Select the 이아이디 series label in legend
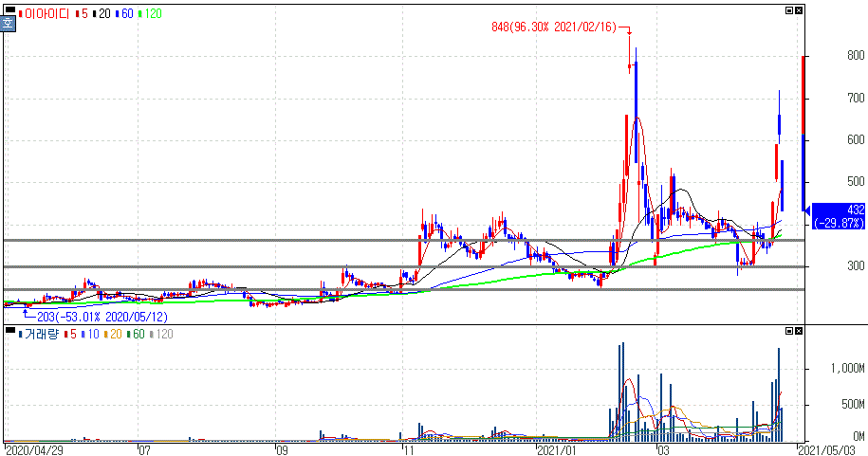The image size is (868, 456). pyautogui.click(x=45, y=14)
